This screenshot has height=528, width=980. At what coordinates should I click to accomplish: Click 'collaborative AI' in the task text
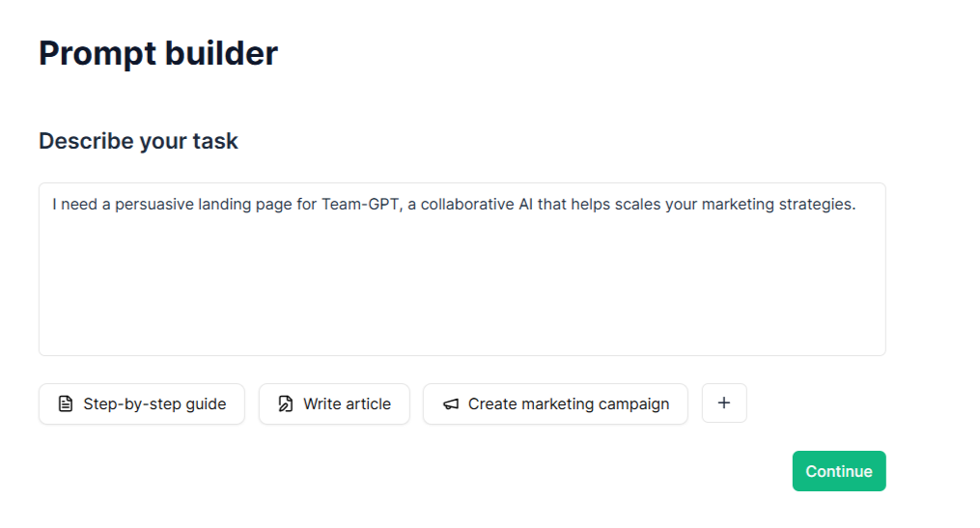pos(477,205)
